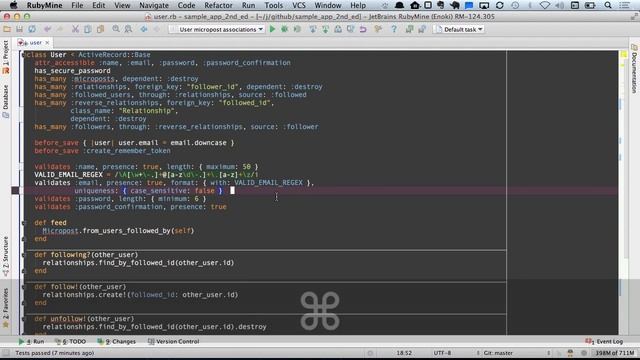The height and width of the screenshot is (360, 640).
Task: Click the Micropost class reference in feed
Action: pos(60,231)
